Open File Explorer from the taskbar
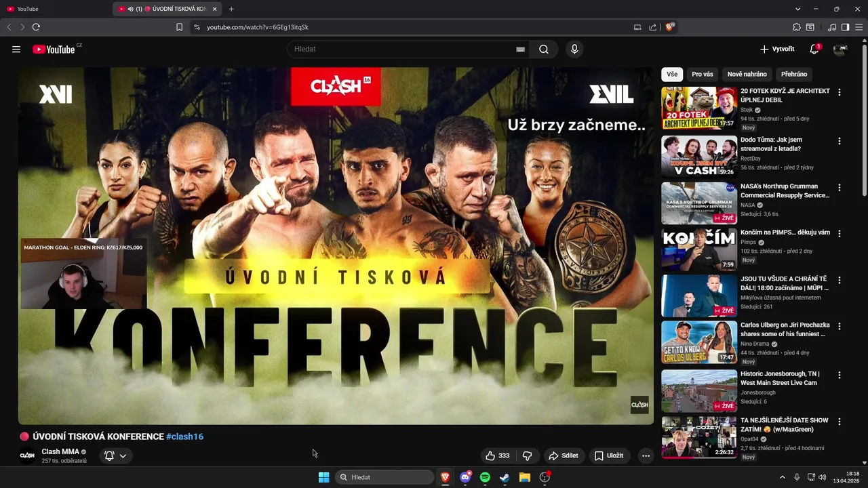868x488 pixels. click(524, 477)
